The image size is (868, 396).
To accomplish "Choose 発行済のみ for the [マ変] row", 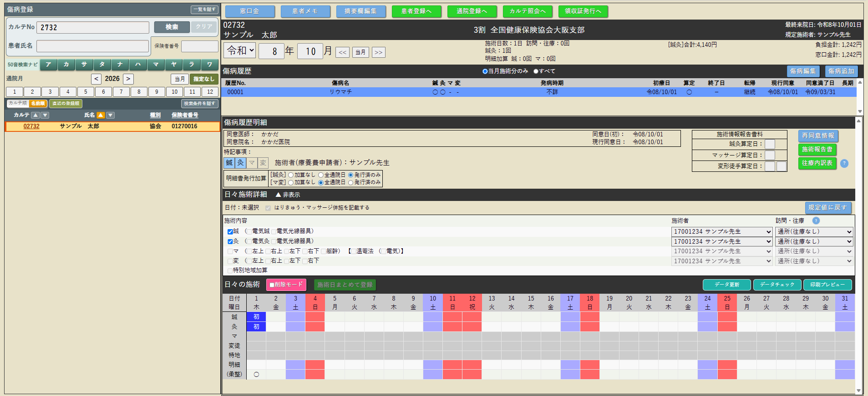I will pos(351,183).
